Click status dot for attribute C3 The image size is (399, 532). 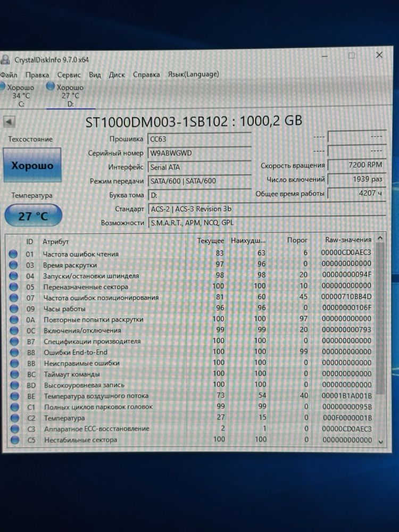coord(15,429)
